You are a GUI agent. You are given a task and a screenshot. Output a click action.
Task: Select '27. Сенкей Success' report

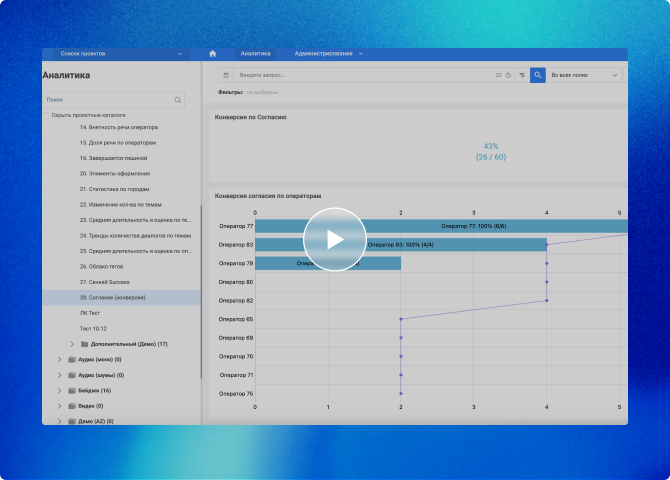click(104, 282)
